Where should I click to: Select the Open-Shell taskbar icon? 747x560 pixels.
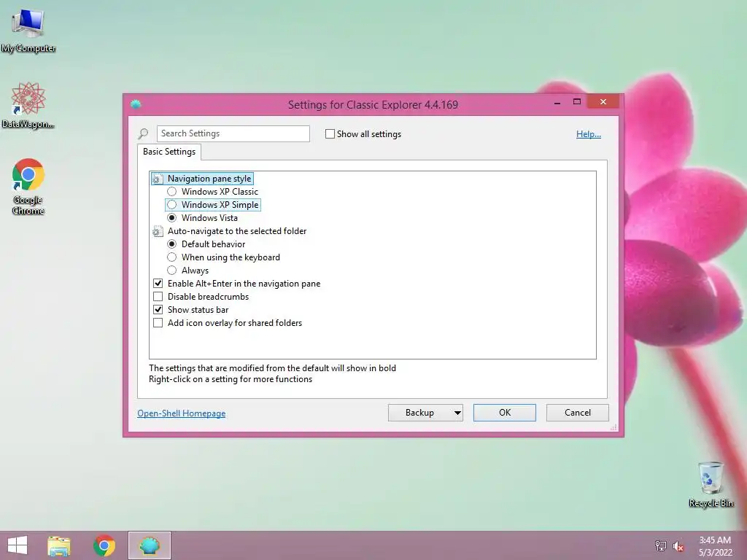click(x=149, y=545)
